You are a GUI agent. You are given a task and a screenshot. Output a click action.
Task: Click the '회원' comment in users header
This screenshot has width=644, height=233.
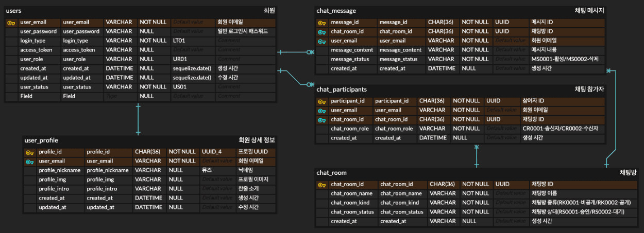pos(269,11)
